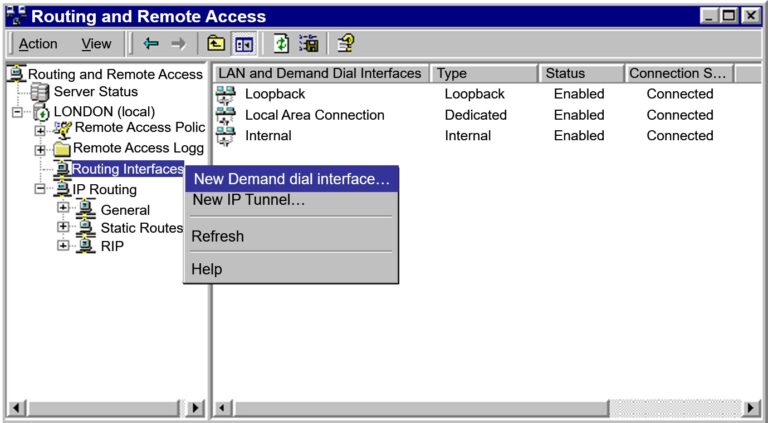Select the Local Area Connection name

point(314,115)
